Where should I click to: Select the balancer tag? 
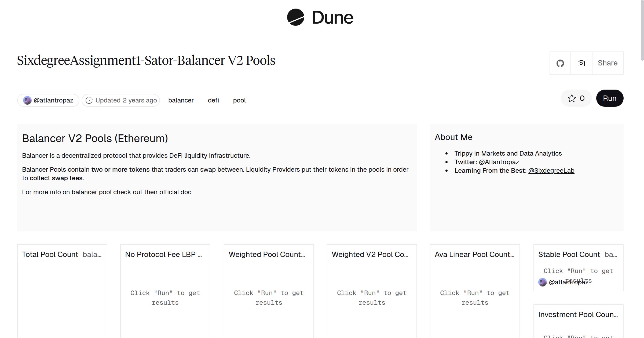coord(181,100)
